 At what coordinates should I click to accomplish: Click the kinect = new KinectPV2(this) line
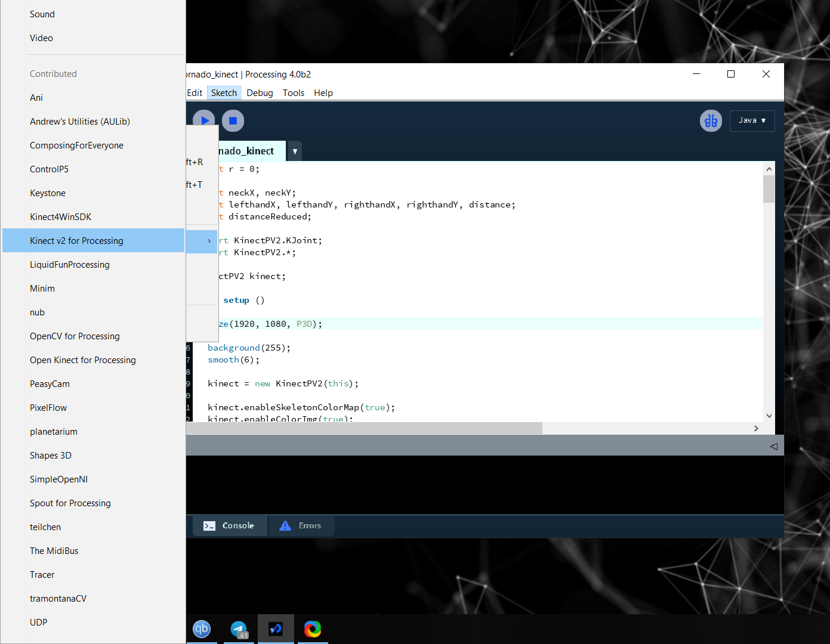[x=283, y=383]
